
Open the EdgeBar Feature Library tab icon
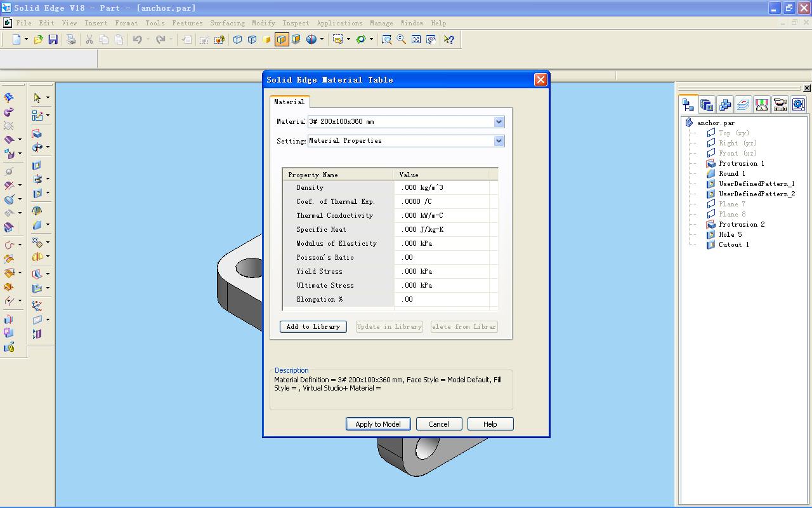pos(707,104)
